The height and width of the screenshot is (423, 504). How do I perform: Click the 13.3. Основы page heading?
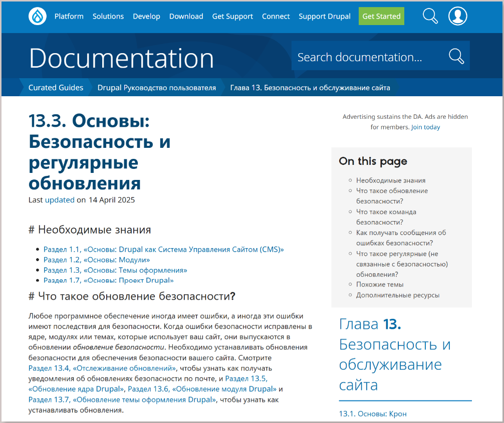[99, 152]
